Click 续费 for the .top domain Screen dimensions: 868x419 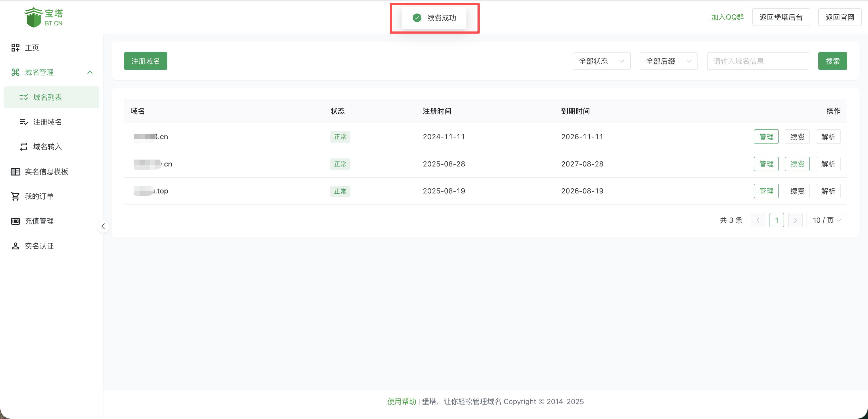coord(797,191)
